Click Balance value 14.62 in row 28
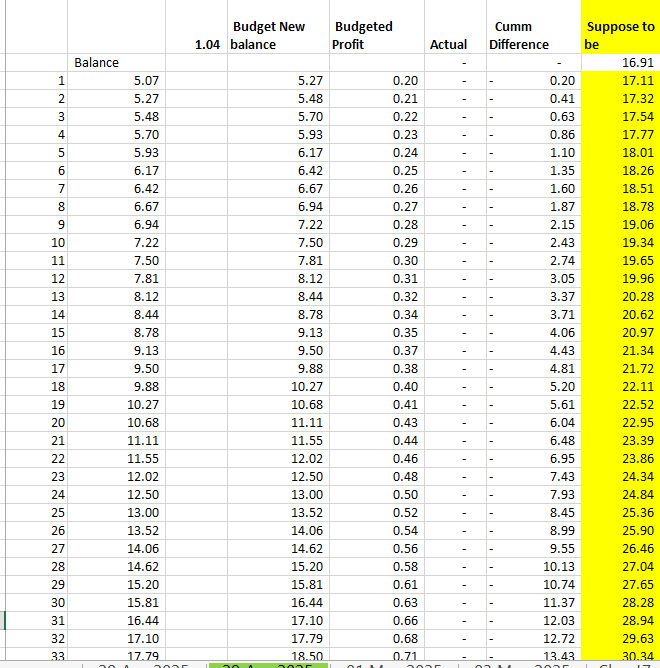Viewport: 660px width, 668px height. (x=116, y=567)
